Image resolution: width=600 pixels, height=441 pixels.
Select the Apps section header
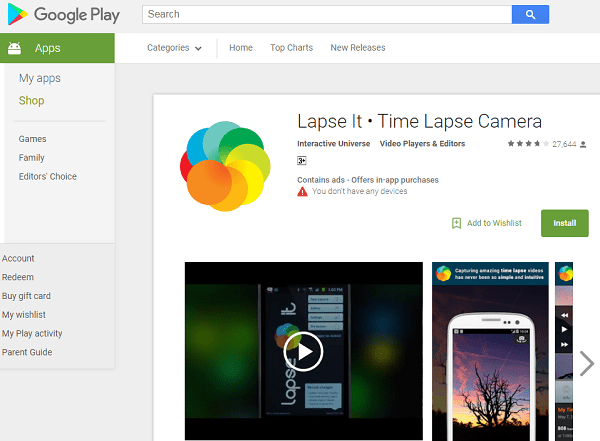[57, 48]
